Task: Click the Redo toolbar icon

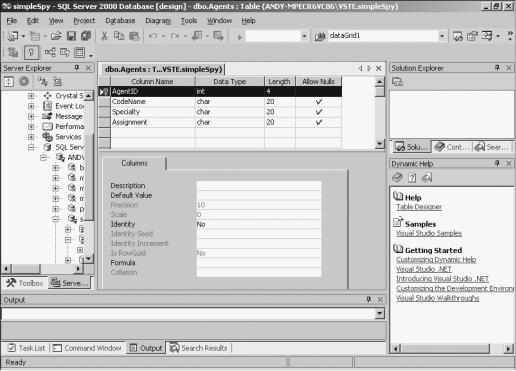Action: (175, 36)
